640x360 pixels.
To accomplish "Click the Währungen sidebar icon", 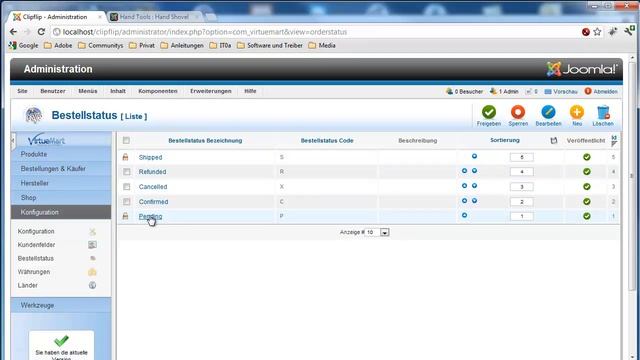I will (x=92, y=272).
